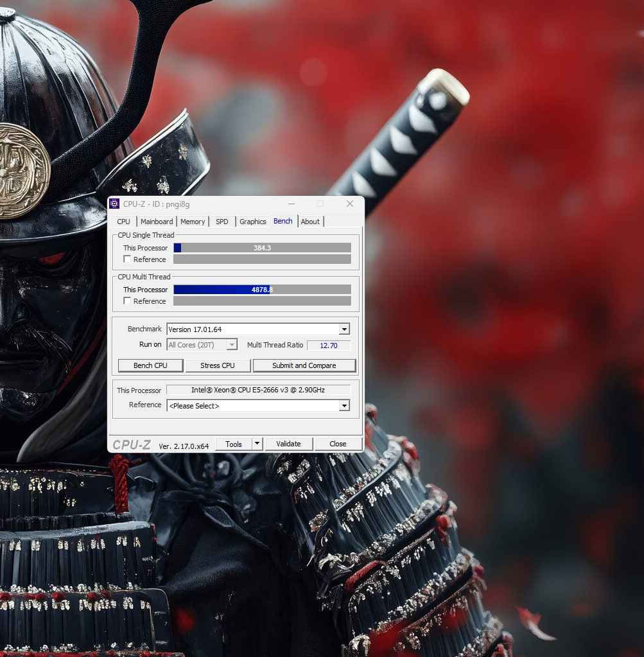Screen dimensions: 644x657
Task: Click Submit and Compare
Action: point(304,365)
